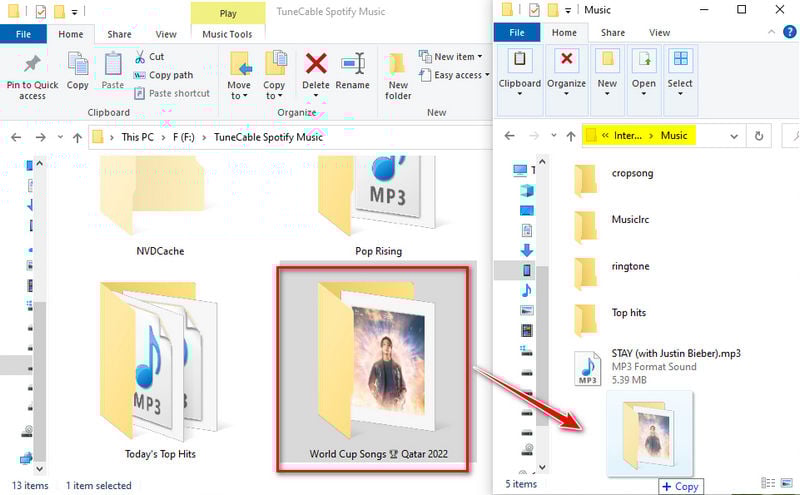Select the Music Tools tab
Image resolution: width=800 pixels, height=495 pixels.
227,34
